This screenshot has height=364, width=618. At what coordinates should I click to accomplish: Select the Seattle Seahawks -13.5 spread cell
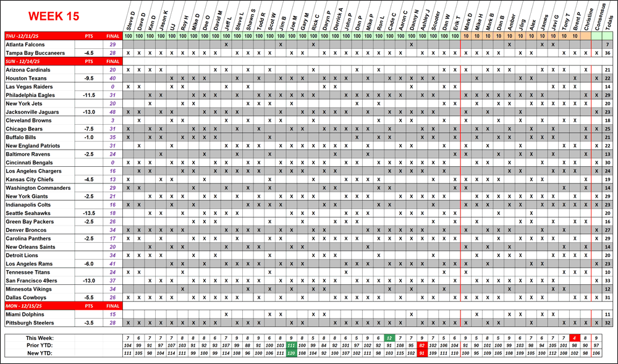point(89,213)
